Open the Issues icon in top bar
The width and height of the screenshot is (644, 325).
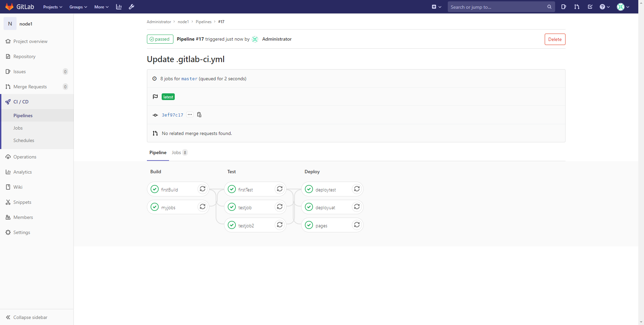coord(563,7)
